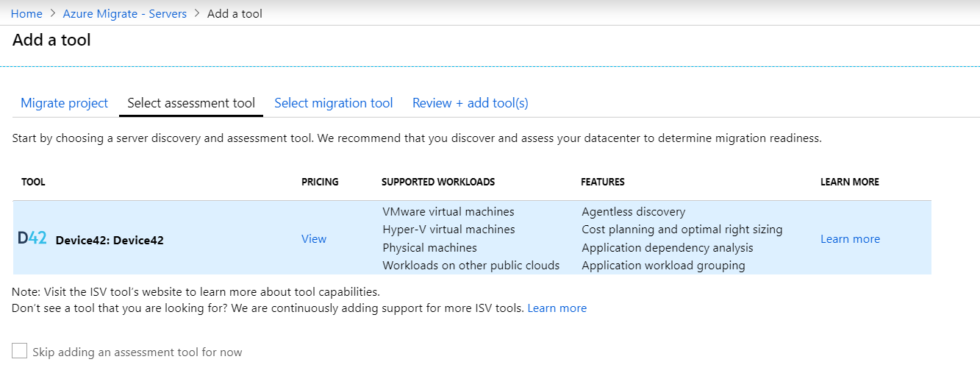The image size is (980, 376).
Task: Switch to Migrate project tab
Action: pyautogui.click(x=64, y=103)
